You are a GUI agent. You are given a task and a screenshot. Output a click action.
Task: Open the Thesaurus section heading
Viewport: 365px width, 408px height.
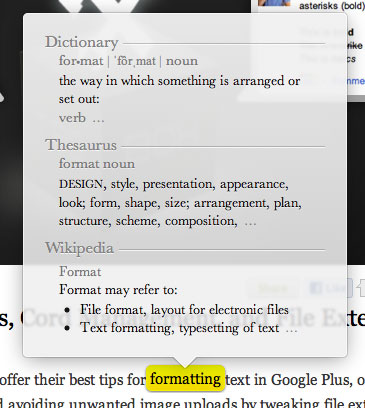pos(81,145)
